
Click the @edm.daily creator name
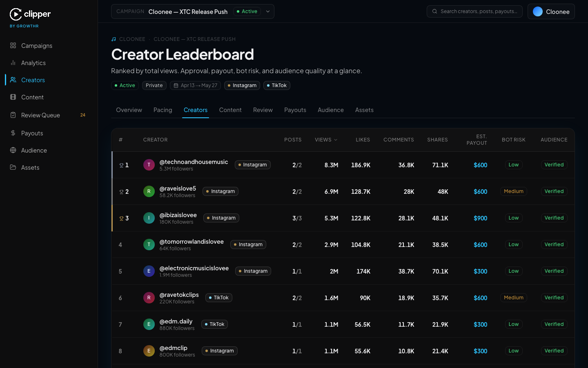[176, 321]
